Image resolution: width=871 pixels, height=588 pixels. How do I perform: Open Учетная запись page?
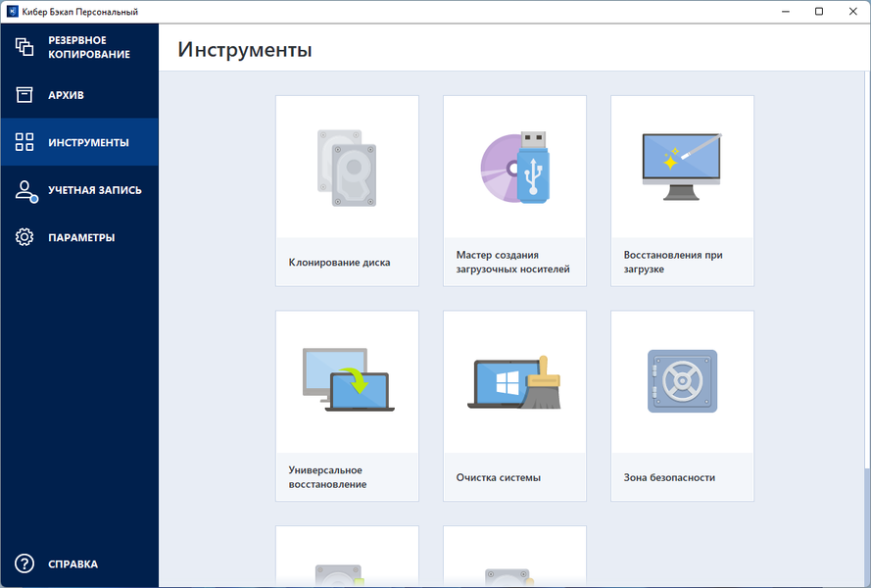point(79,189)
